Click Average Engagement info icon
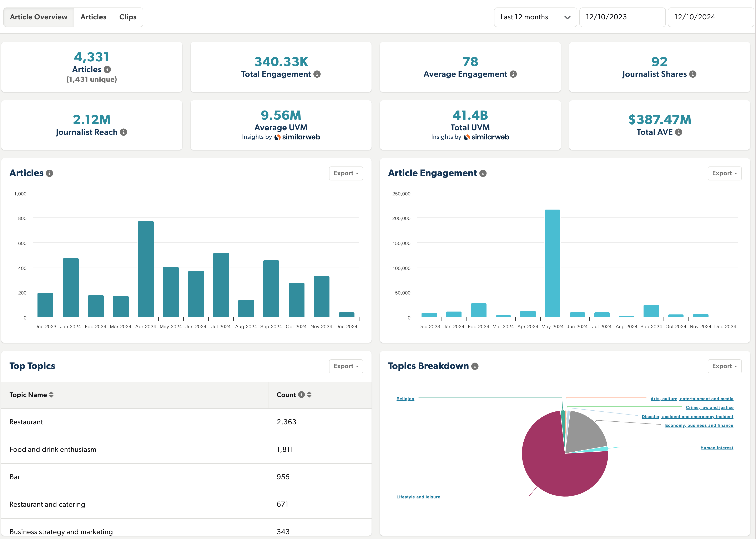The width and height of the screenshot is (756, 539). coord(513,74)
